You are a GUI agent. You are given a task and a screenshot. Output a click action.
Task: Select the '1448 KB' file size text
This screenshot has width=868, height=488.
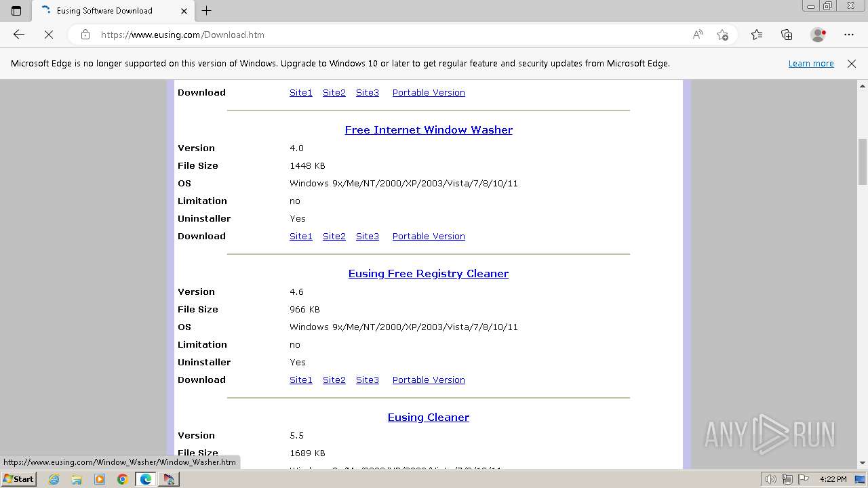[307, 166]
